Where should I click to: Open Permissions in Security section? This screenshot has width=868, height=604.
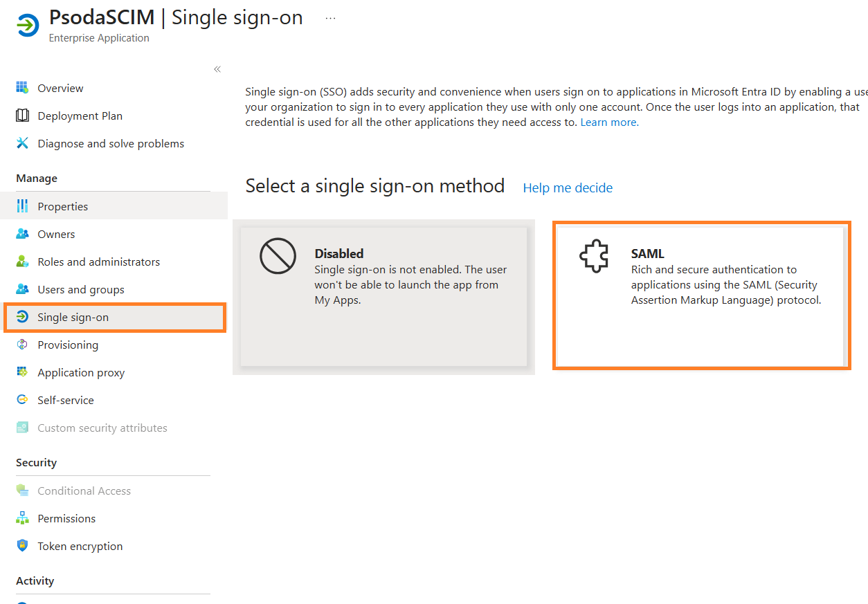(x=66, y=518)
